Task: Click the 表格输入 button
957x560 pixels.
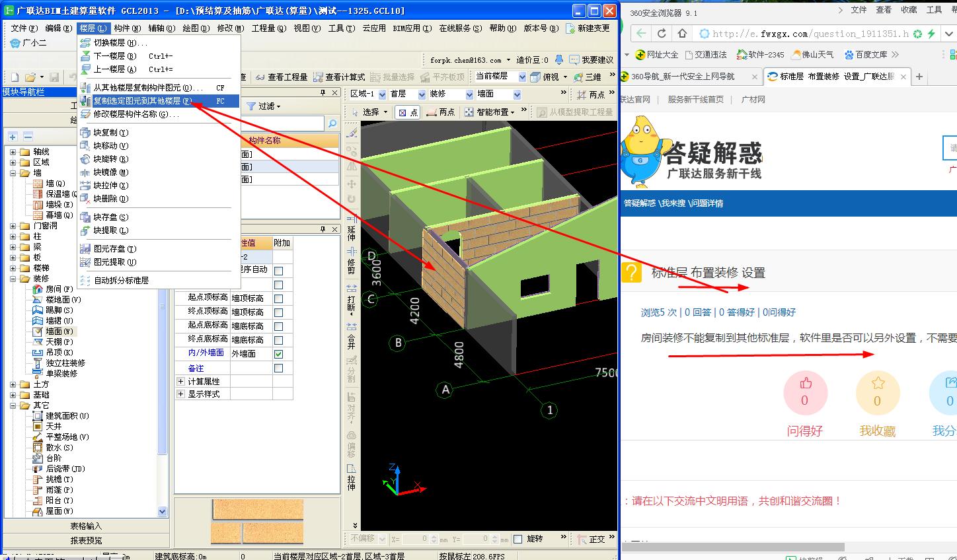Action: click(x=86, y=526)
